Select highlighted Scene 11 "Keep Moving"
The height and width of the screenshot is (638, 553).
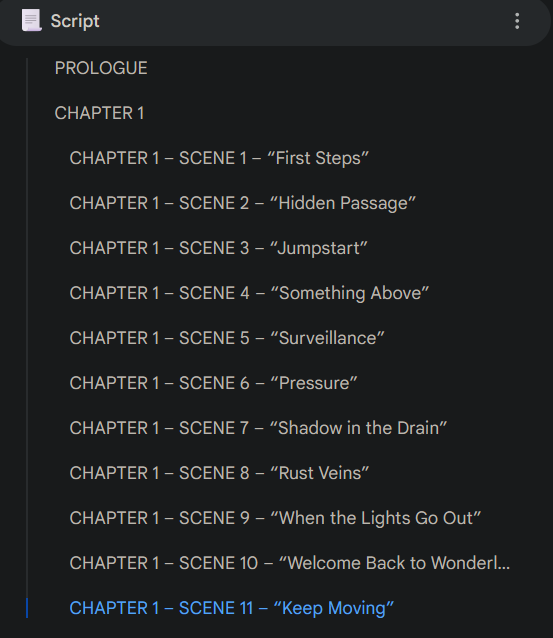point(232,608)
